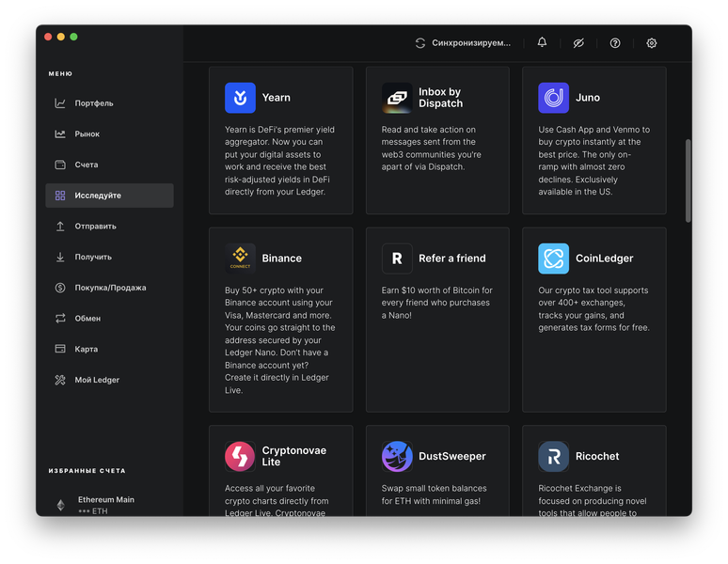This screenshot has height=564, width=728.
Task: Click the Счета wallet icon
Action: click(60, 164)
